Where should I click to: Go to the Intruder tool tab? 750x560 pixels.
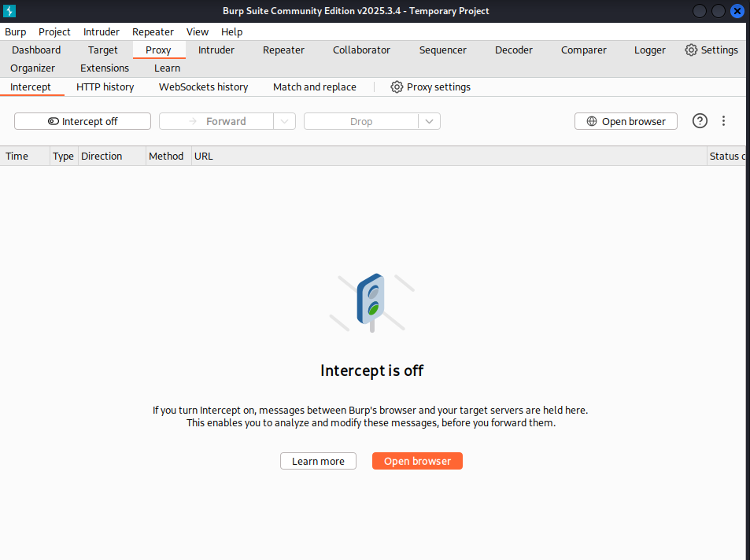(216, 50)
